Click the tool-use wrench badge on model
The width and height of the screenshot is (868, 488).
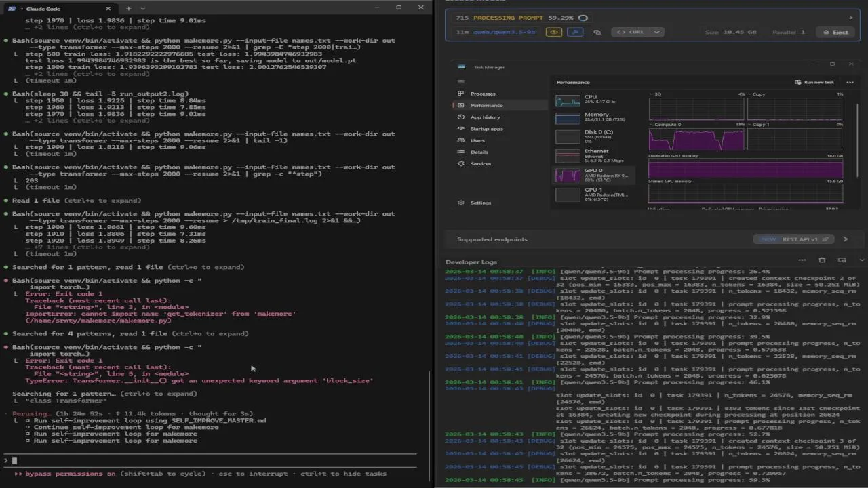point(575,32)
